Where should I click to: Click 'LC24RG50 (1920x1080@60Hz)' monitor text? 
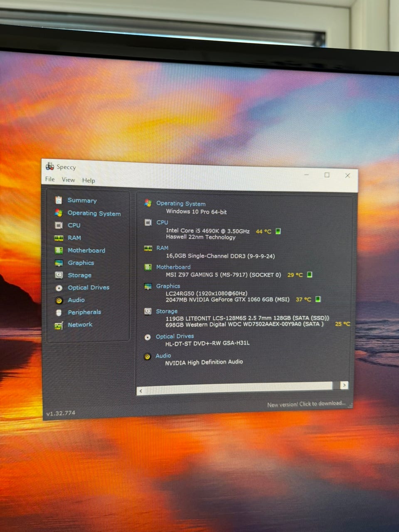(206, 293)
